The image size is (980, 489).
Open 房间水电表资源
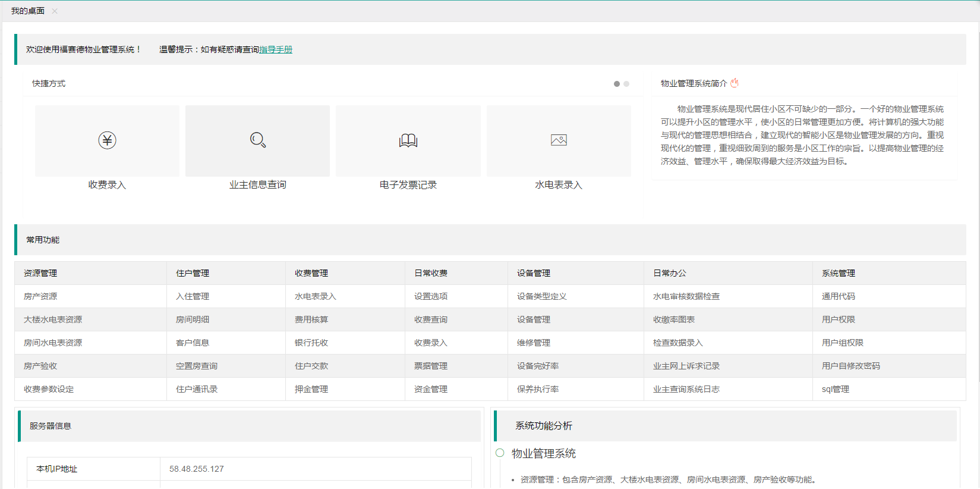click(x=53, y=343)
